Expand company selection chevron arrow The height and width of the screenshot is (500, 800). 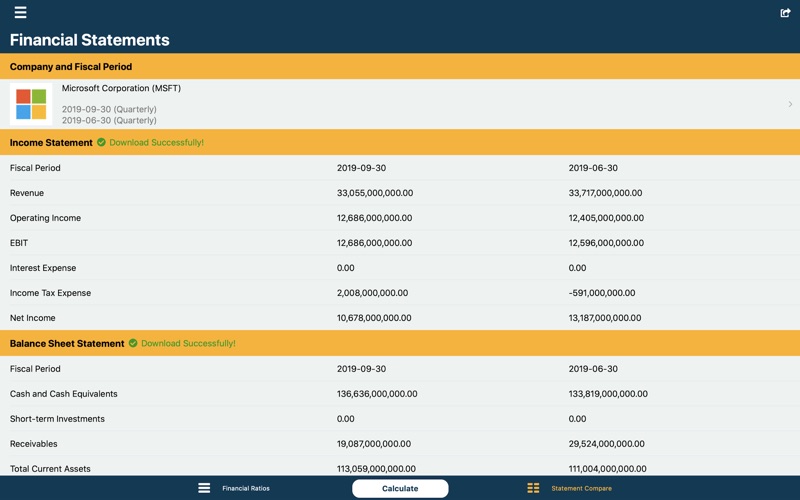(x=790, y=104)
